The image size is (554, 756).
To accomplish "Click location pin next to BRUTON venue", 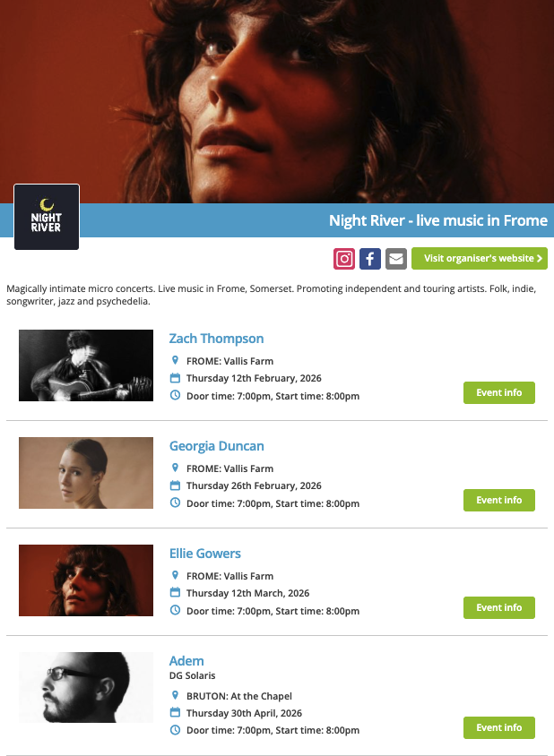I will [x=175, y=695].
